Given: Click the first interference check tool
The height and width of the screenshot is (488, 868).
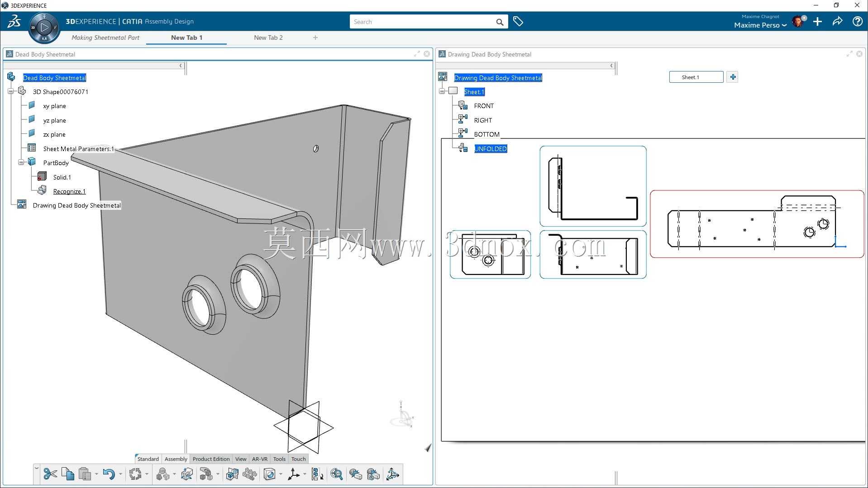Looking at the screenshot, I should pyautogui.click(x=356, y=474).
